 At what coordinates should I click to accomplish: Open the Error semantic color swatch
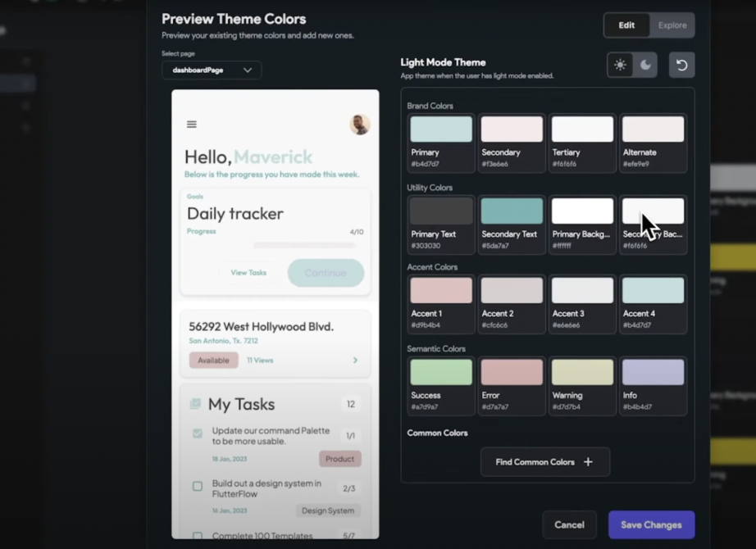coord(511,371)
